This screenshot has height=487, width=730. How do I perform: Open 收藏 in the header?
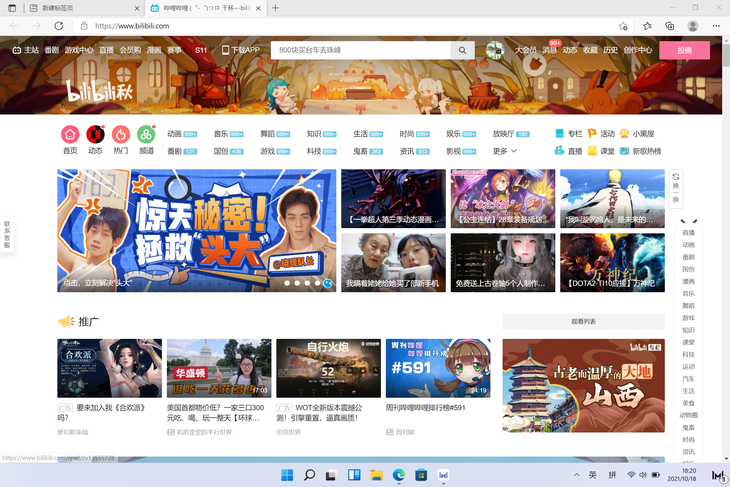pos(590,50)
